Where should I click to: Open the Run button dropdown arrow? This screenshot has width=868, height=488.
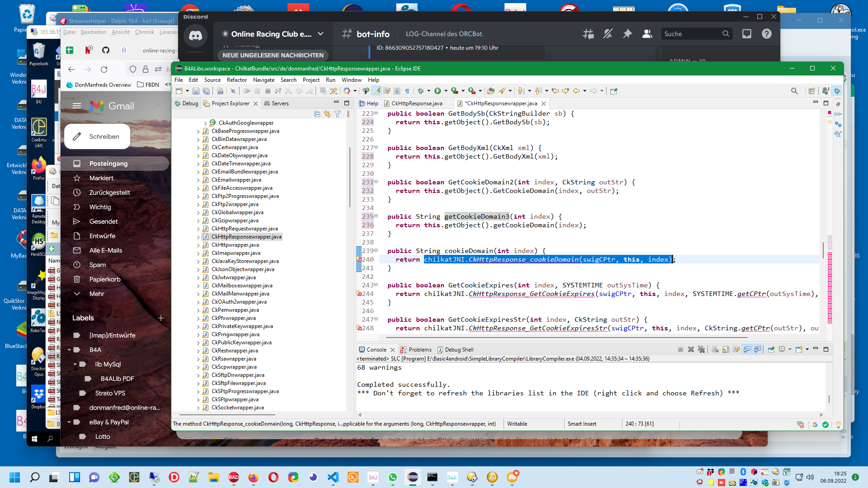(x=445, y=91)
